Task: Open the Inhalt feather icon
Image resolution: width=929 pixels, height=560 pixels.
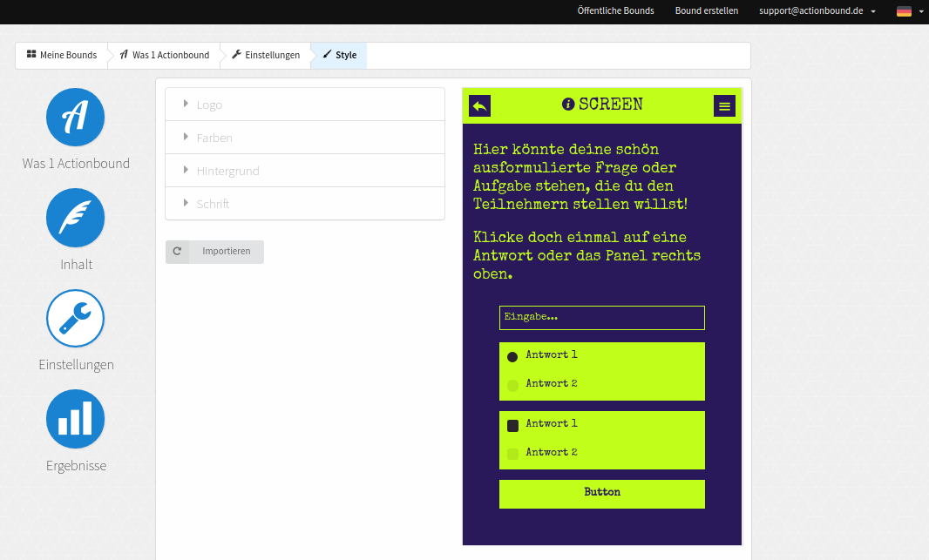Action: [75, 218]
